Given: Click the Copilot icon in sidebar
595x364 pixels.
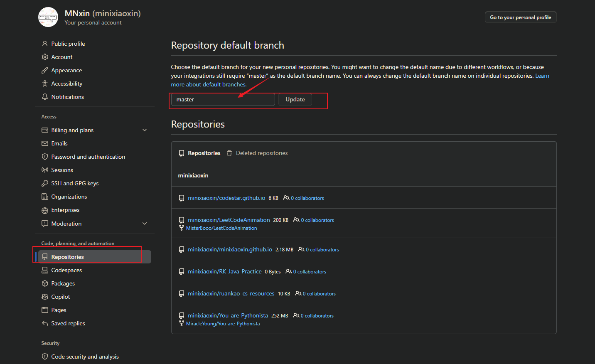Looking at the screenshot, I should coord(45,297).
